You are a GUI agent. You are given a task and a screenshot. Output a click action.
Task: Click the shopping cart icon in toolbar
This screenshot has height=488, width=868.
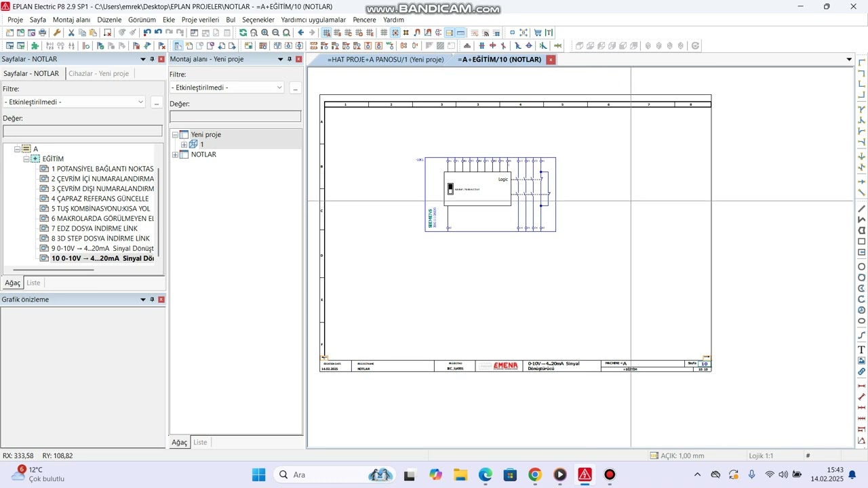(538, 33)
